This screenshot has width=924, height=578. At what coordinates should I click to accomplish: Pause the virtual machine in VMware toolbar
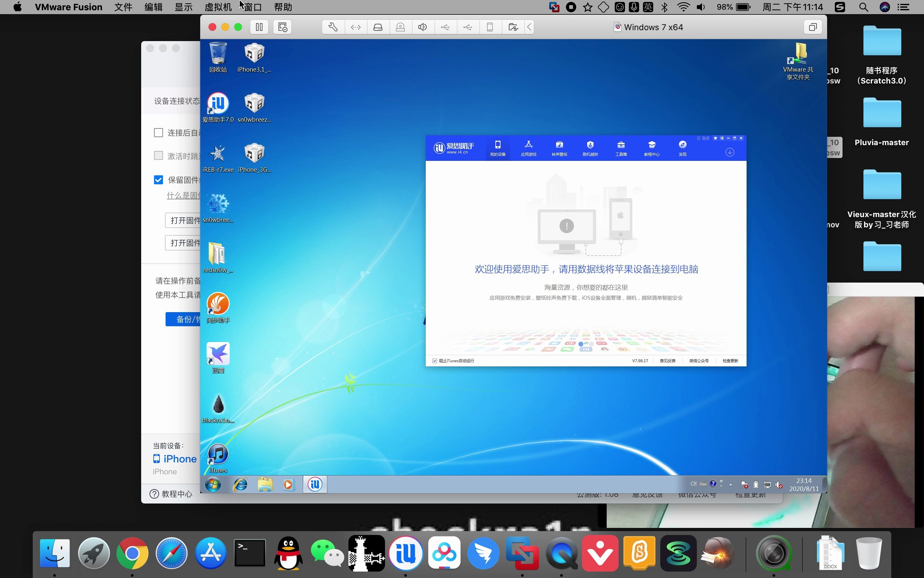tap(259, 27)
